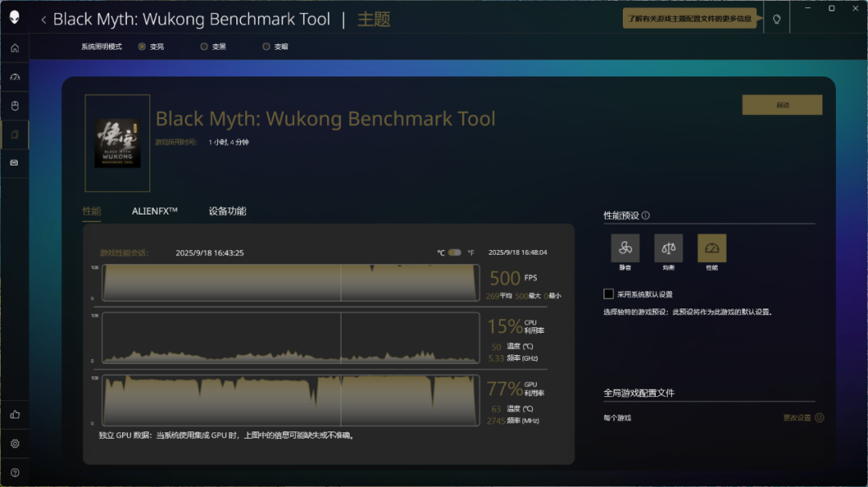Click the 15% CPU utilization value
868x487 pixels.
coord(505,326)
